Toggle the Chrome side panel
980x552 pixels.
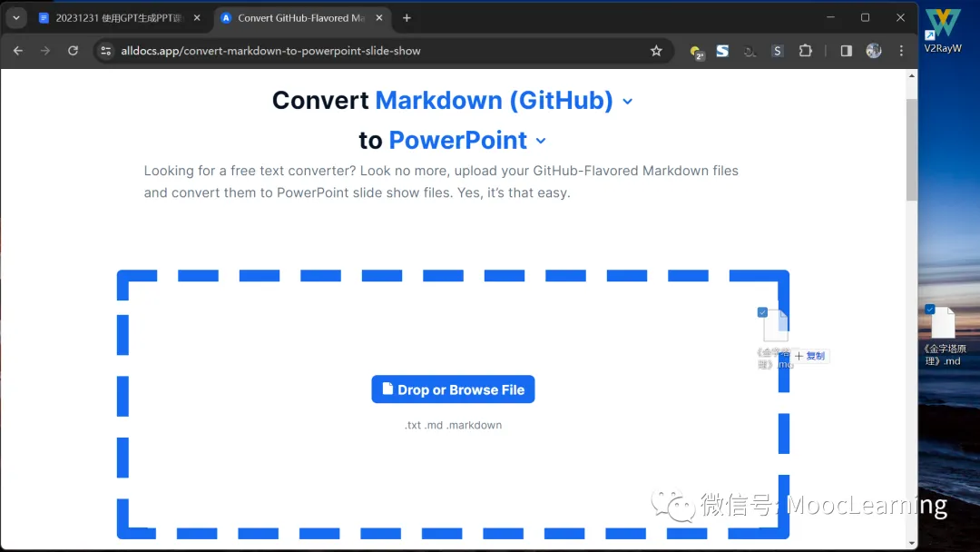coord(847,51)
